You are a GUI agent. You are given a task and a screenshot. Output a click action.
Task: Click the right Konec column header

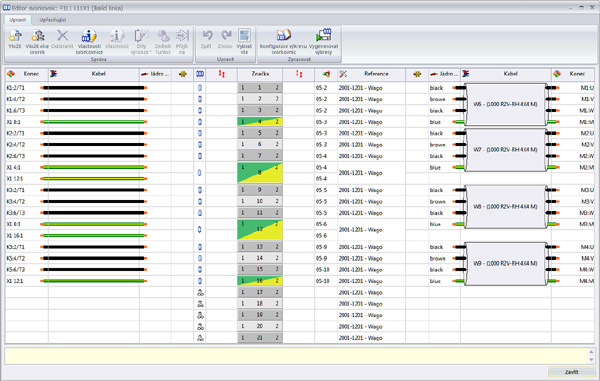click(573, 74)
